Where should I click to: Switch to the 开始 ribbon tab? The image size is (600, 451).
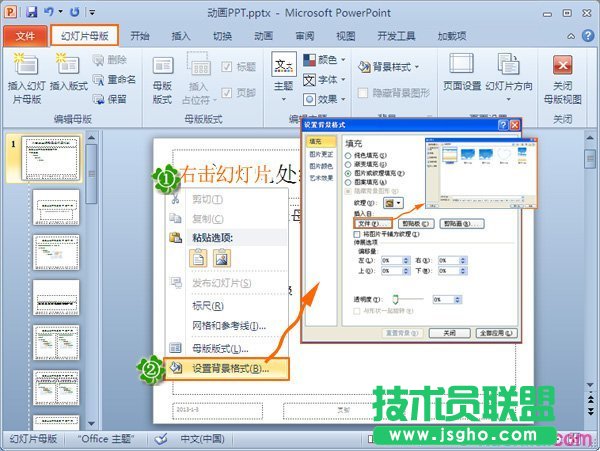(x=140, y=36)
